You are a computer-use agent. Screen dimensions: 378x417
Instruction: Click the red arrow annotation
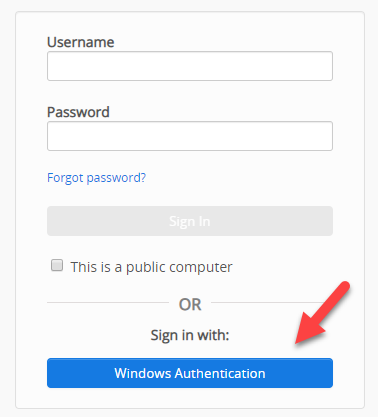[x=322, y=313]
